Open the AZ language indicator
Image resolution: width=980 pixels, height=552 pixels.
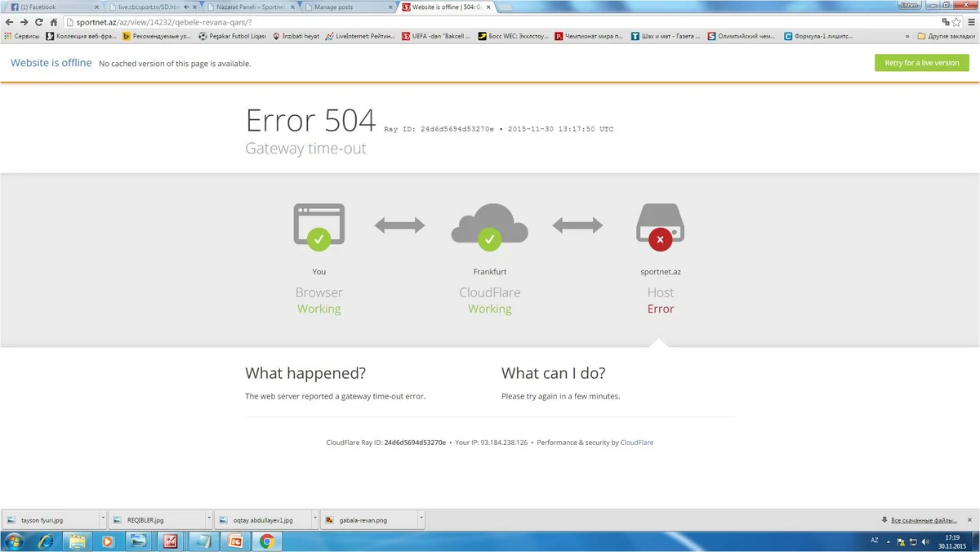[874, 541]
